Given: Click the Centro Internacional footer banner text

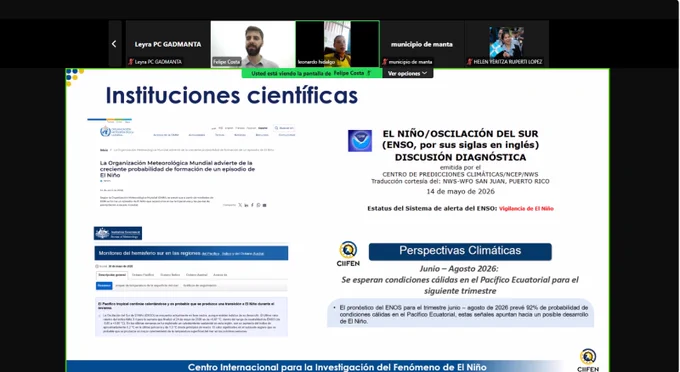Looking at the screenshot, I should pos(337,367).
